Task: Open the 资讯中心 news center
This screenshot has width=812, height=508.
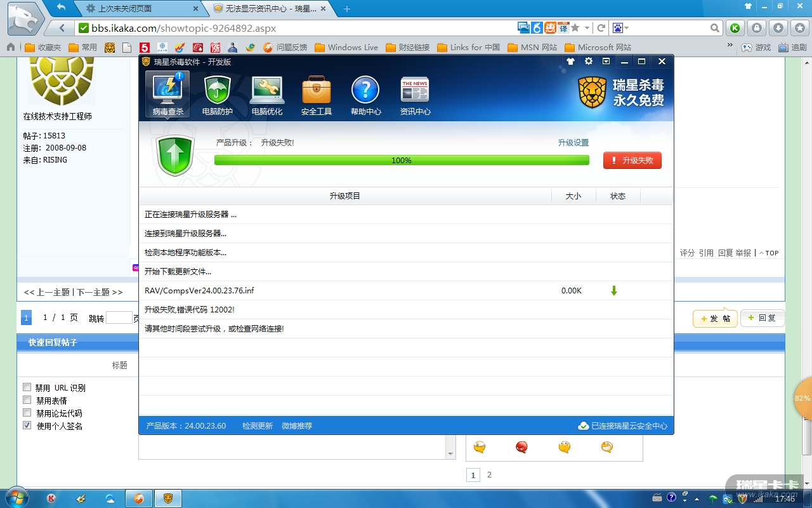Action: point(415,94)
